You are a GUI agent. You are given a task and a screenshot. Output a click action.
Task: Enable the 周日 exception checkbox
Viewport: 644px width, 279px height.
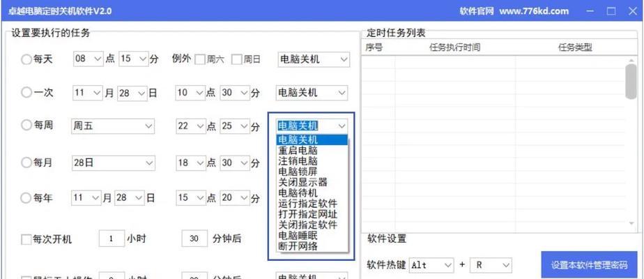[x=236, y=59]
